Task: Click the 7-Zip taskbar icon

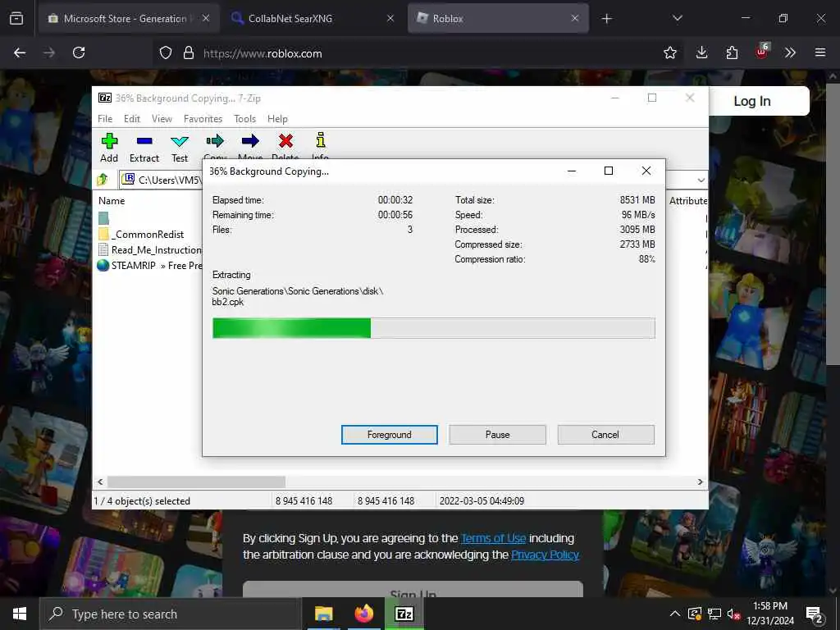Action: click(404, 614)
